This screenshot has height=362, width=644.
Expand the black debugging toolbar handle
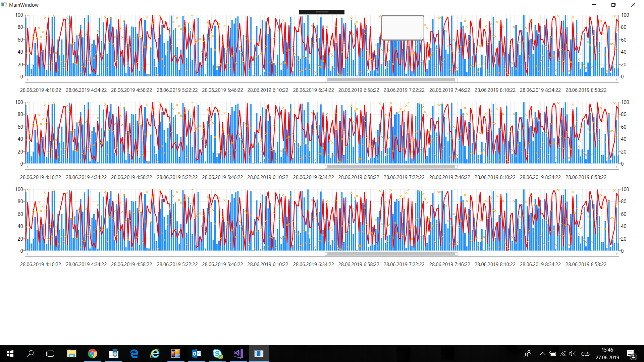pyautogui.click(x=322, y=12)
